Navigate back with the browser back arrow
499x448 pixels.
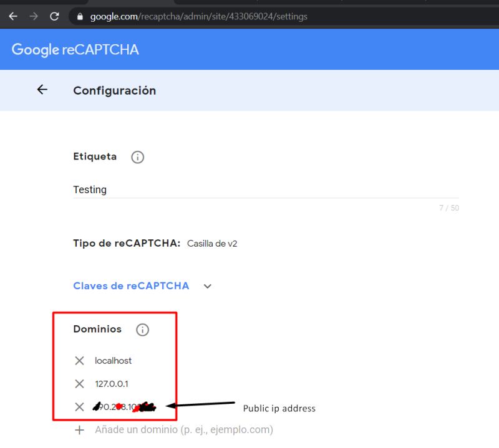(x=12, y=16)
